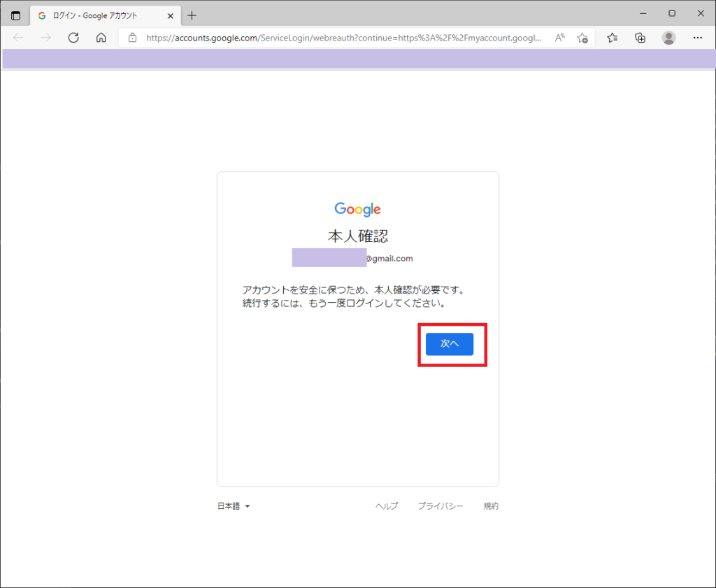Open the 日本語 language selector
The height and width of the screenshot is (588, 716).
[x=234, y=505]
